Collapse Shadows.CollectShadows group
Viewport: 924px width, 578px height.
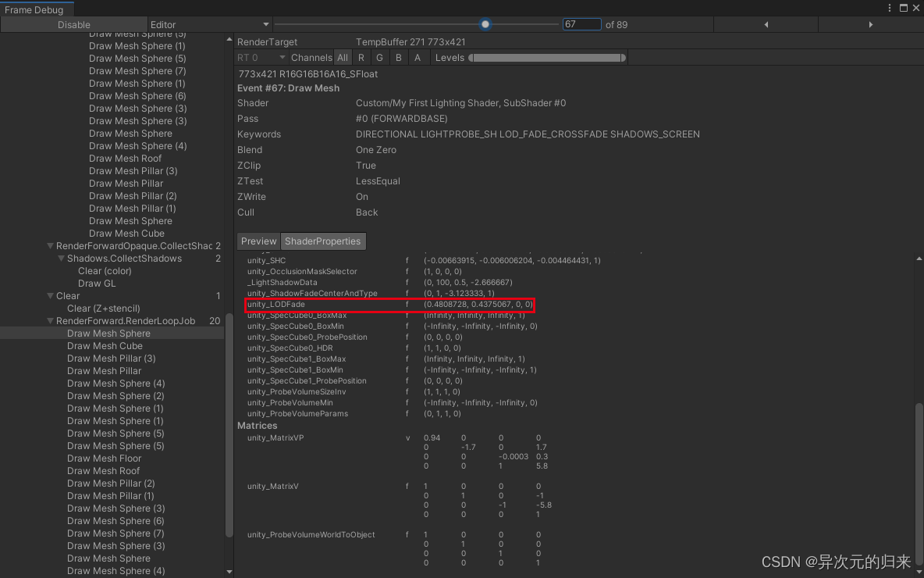[x=62, y=259]
